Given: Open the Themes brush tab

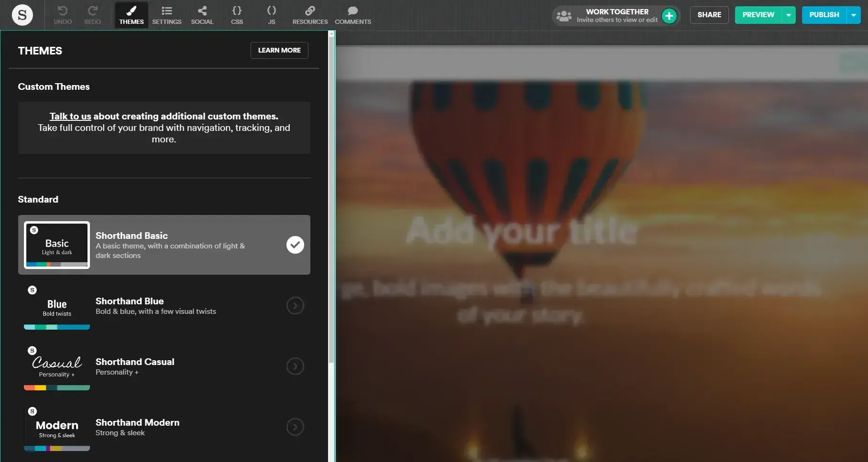Looking at the screenshot, I should [132, 15].
